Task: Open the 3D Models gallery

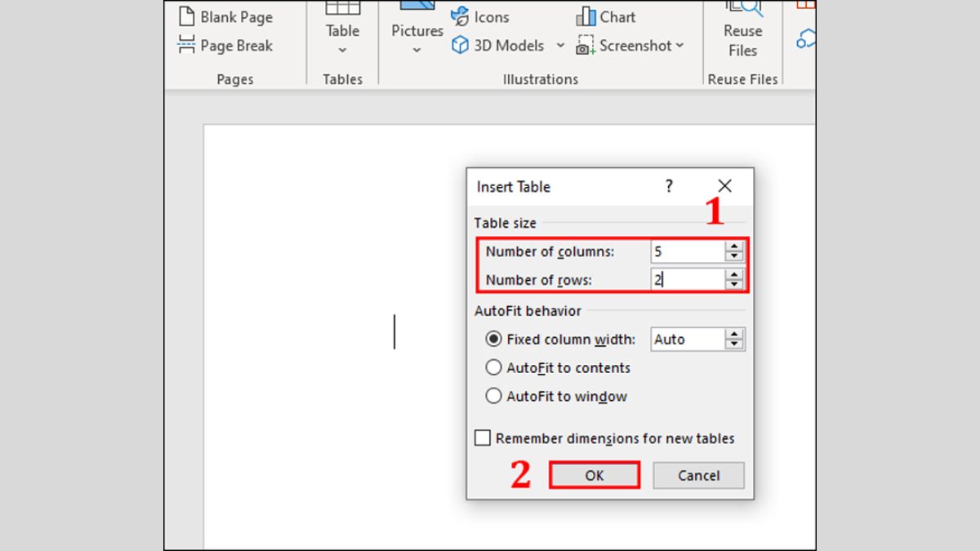Action: tap(499, 46)
